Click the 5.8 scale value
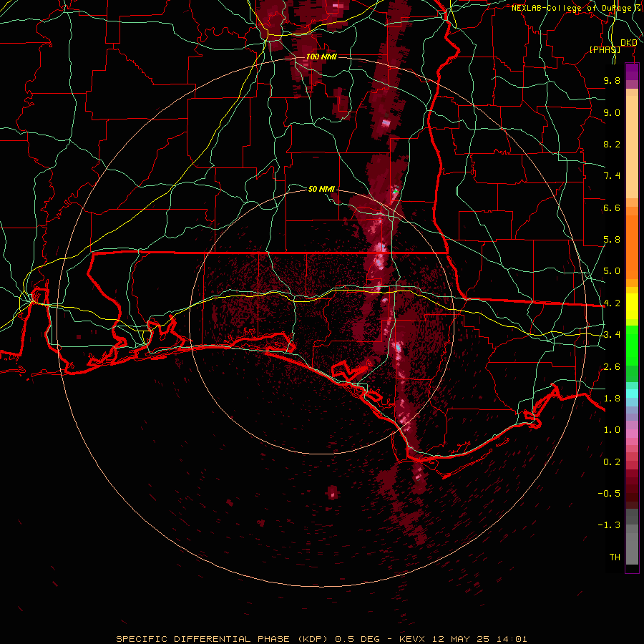This screenshot has height=644, width=644. 612,240
